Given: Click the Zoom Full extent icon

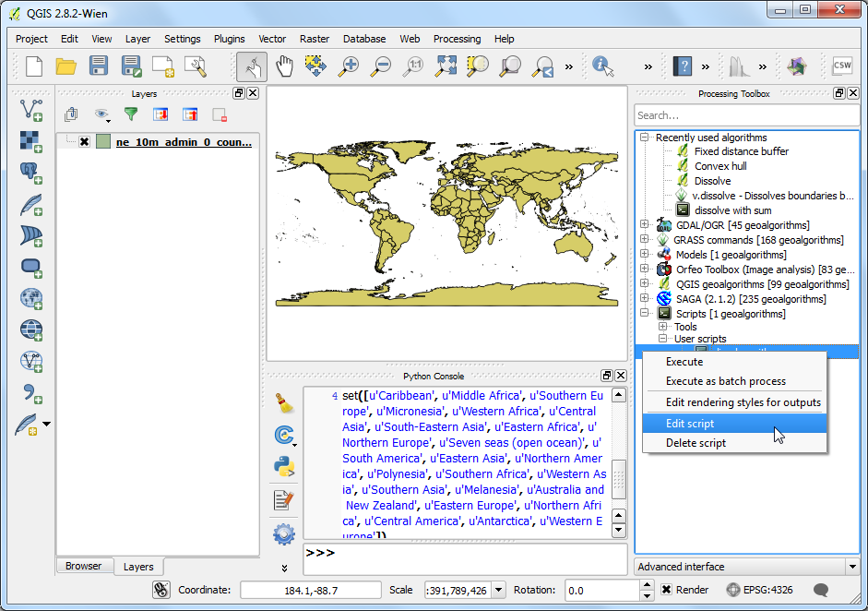Looking at the screenshot, I should point(446,66).
